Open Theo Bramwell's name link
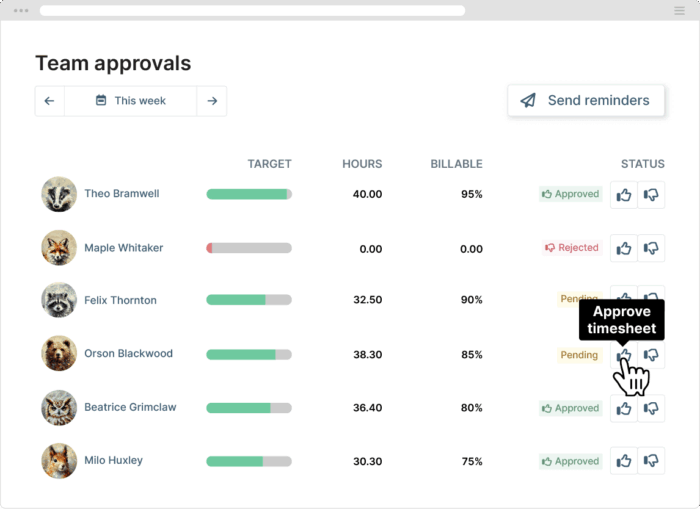 [x=121, y=194]
